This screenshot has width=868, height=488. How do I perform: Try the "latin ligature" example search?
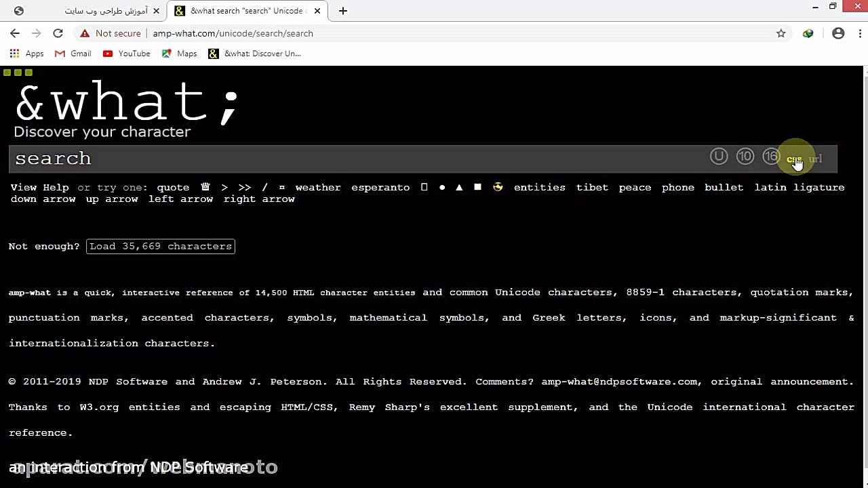[x=800, y=187]
